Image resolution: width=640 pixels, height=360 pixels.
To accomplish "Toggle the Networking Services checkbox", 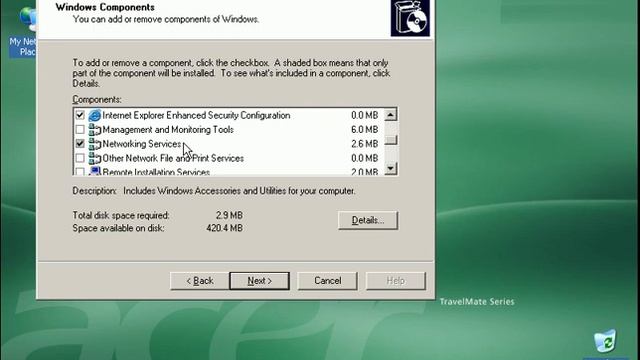I will pos(80,144).
